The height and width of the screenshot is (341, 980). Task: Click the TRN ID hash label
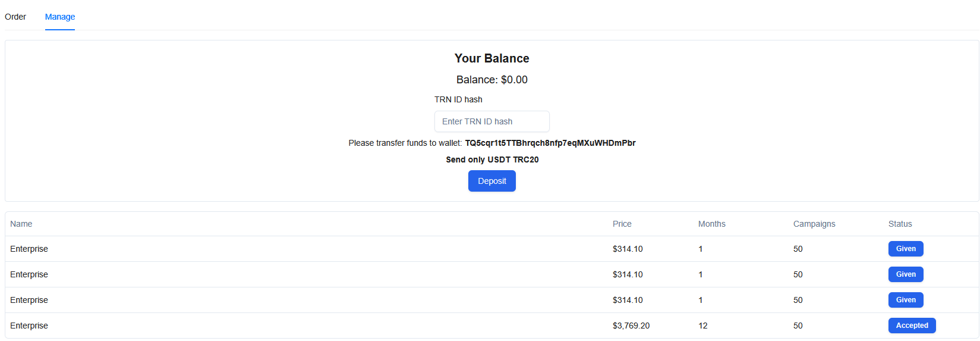point(458,99)
